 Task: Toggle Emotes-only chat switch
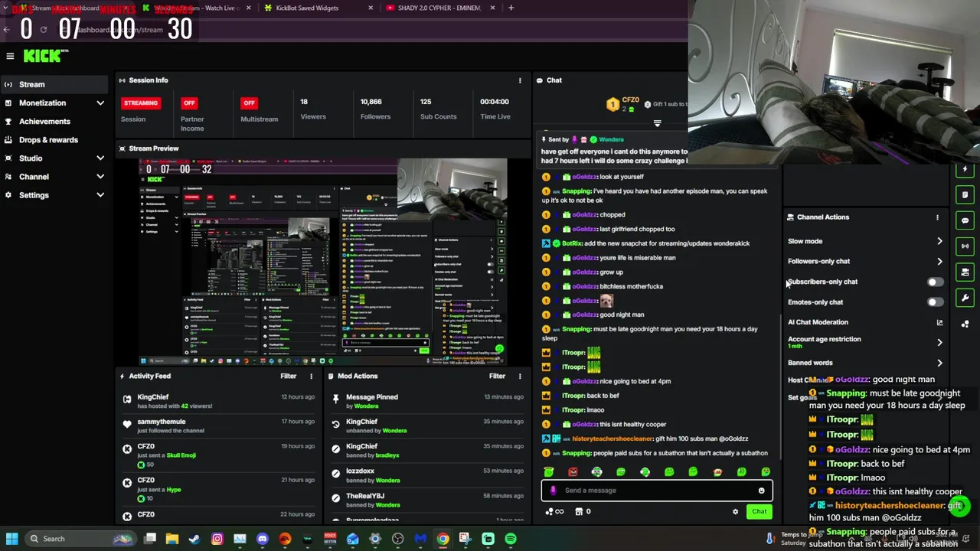click(x=935, y=302)
